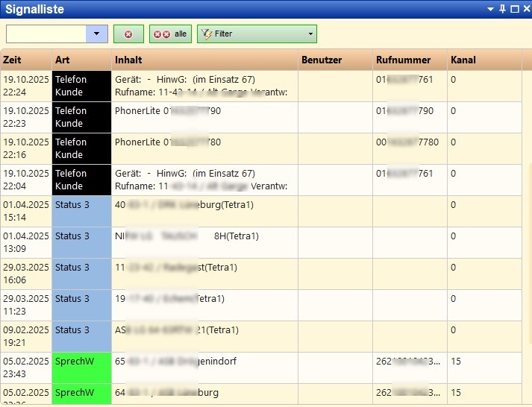
Task: Click the single red delete button
Action: click(x=128, y=34)
